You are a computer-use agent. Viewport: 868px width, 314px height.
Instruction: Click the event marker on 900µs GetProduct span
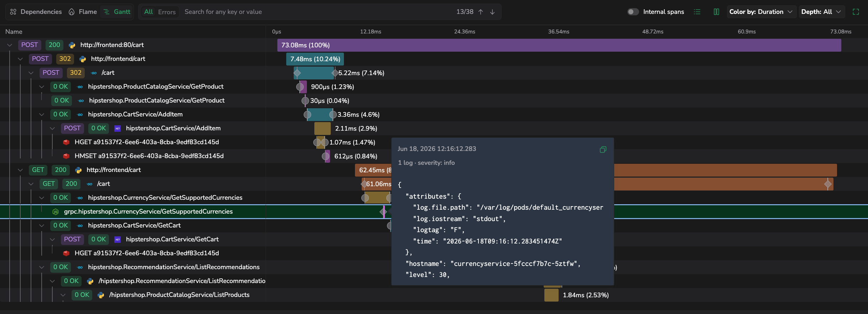pyautogui.click(x=300, y=87)
